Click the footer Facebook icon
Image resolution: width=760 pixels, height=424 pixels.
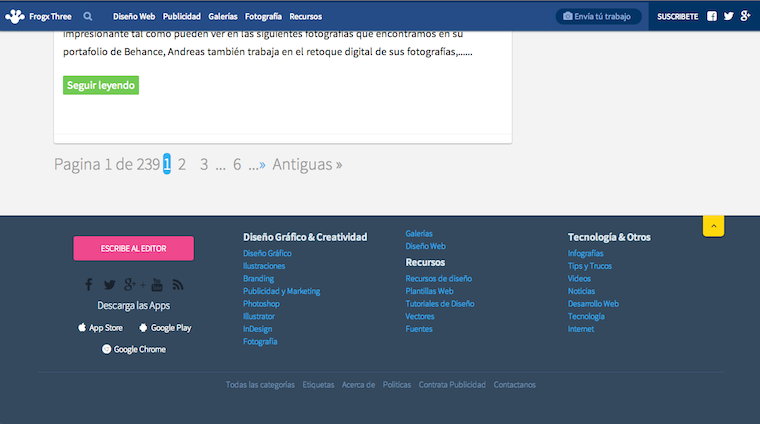tap(88, 285)
